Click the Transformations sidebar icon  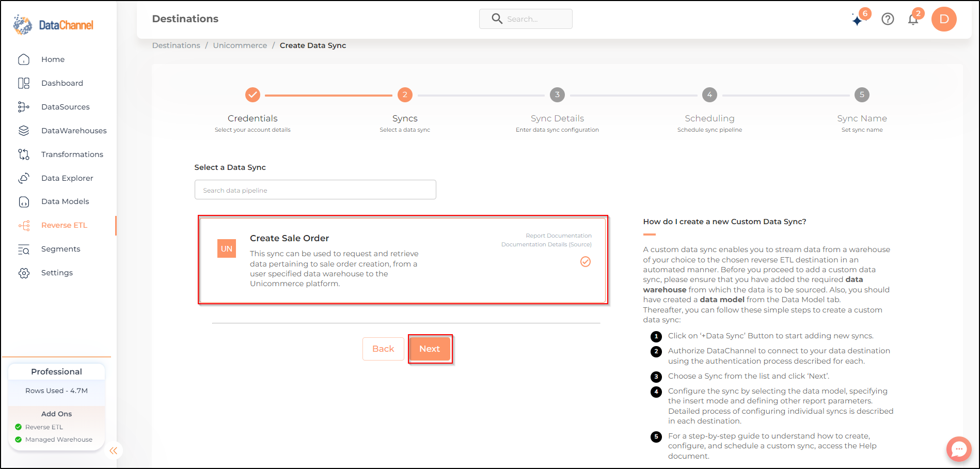(24, 154)
